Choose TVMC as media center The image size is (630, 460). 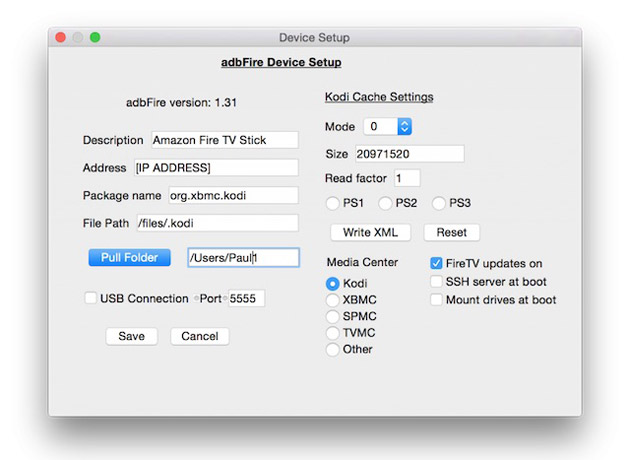point(333,333)
